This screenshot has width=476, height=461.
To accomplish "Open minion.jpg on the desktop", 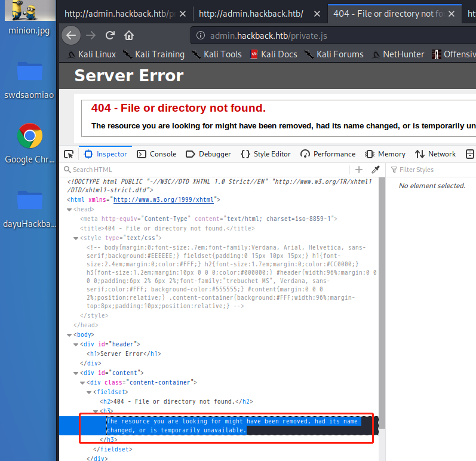I will coord(29,18).
